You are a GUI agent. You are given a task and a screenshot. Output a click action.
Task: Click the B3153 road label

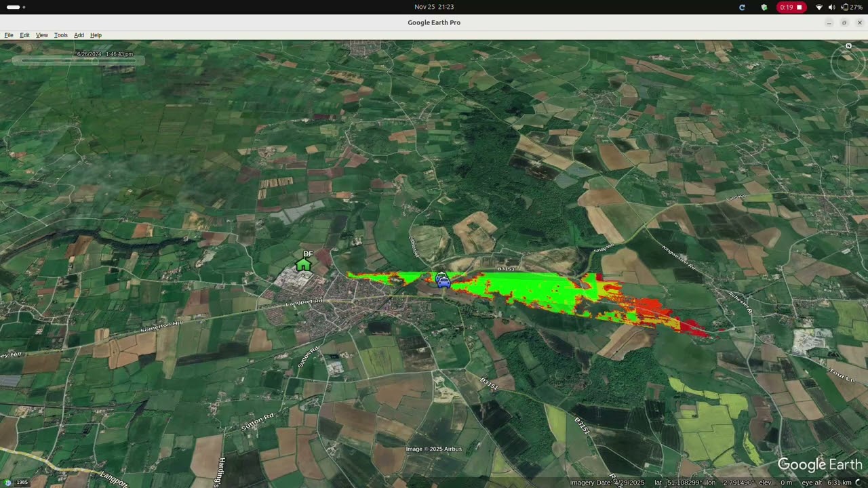coord(506,269)
